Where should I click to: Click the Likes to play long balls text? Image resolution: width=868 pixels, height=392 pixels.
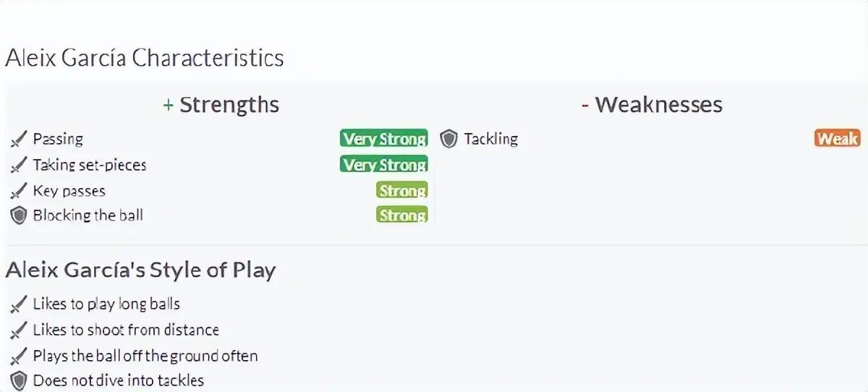pos(106,304)
